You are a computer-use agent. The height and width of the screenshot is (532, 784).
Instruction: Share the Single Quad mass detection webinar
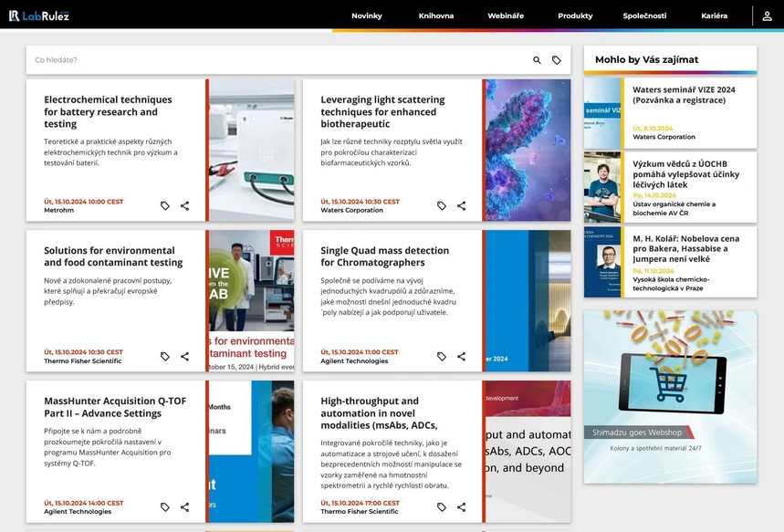(461, 357)
